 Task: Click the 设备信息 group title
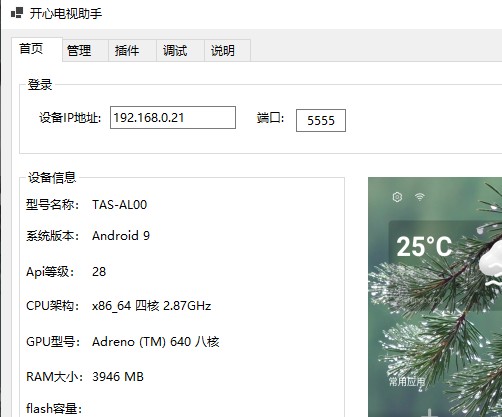coord(52,177)
